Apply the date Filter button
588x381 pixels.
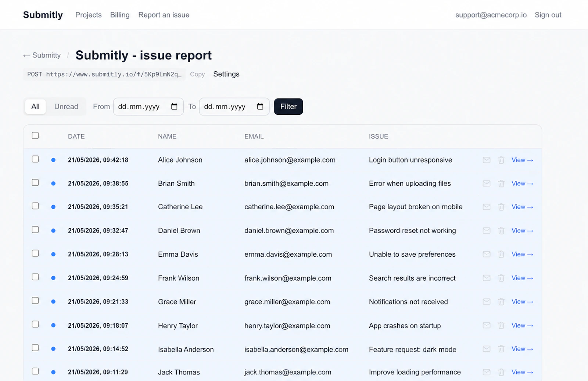pos(288,107)
